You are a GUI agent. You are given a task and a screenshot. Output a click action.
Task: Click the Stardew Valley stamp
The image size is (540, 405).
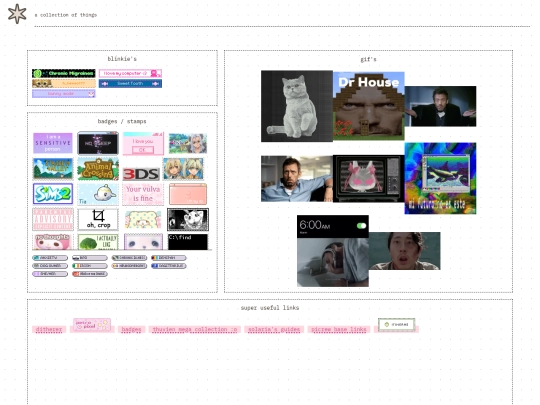[x=53, y=169]
